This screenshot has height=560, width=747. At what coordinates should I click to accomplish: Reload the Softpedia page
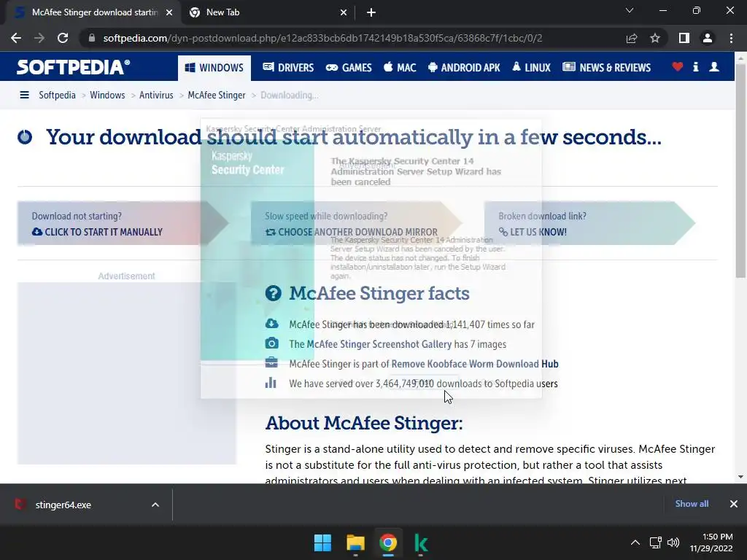tap(63, 38)
